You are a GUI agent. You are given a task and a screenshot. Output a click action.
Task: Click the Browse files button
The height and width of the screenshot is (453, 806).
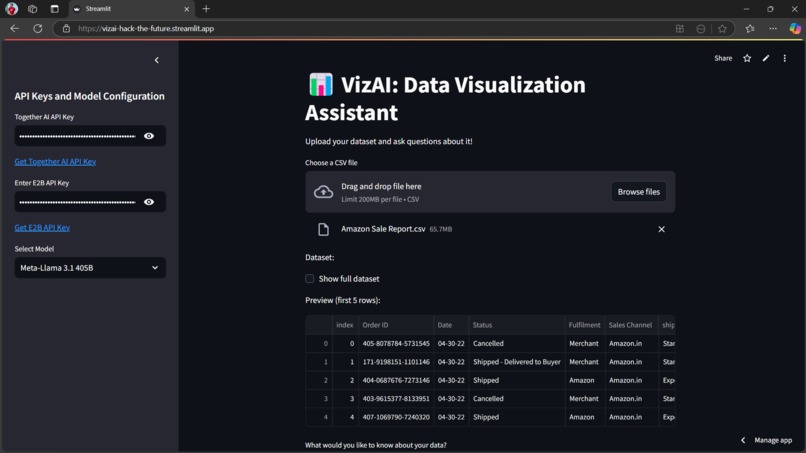638,192
